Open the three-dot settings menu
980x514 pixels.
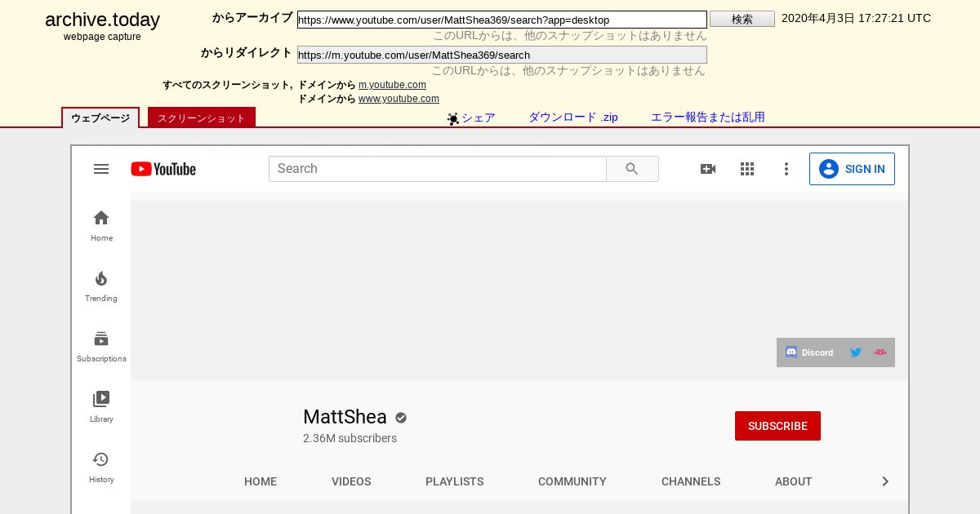click(x=786, y=169)
